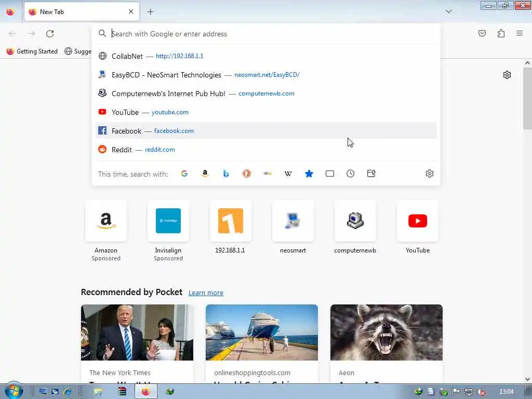Open the Save to Pocket button
The height and width of the screenshot is (399, 532).
tap(482, 33)
